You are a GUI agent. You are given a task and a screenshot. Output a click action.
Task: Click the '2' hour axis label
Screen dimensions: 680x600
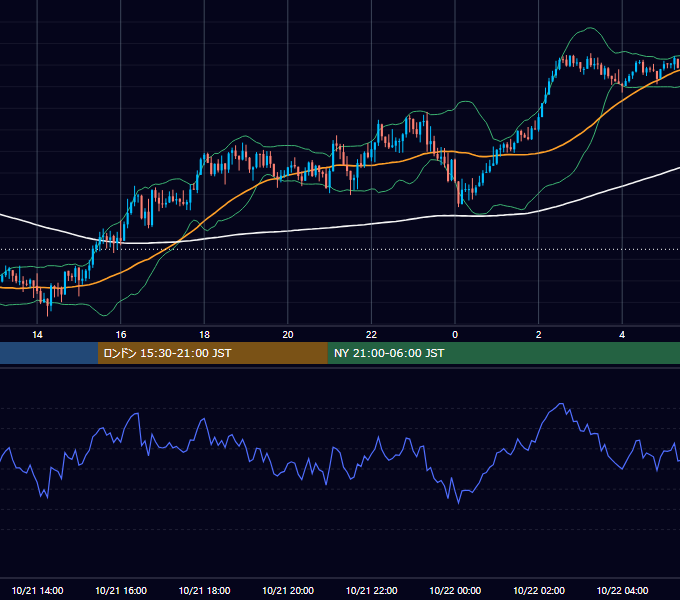tap(539, 335)
